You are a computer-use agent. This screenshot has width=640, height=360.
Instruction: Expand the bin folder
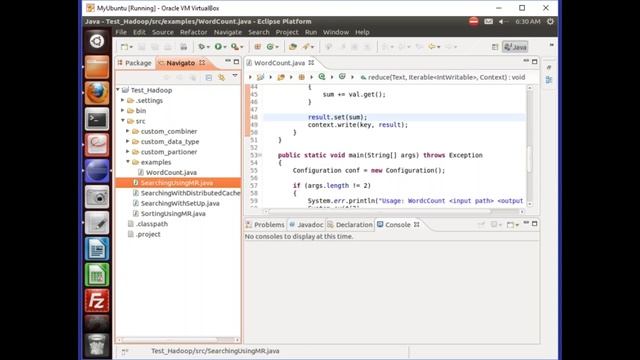pos(122,110)
